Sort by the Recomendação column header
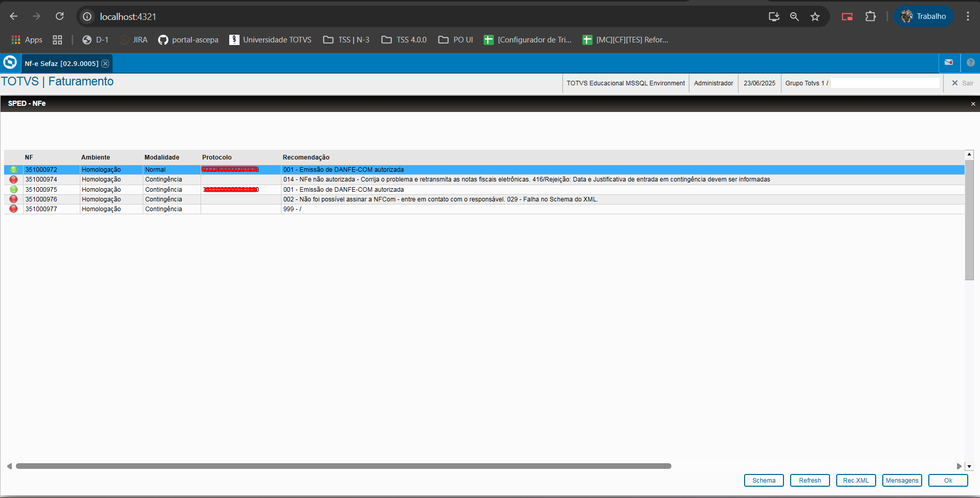 point(306,157)
